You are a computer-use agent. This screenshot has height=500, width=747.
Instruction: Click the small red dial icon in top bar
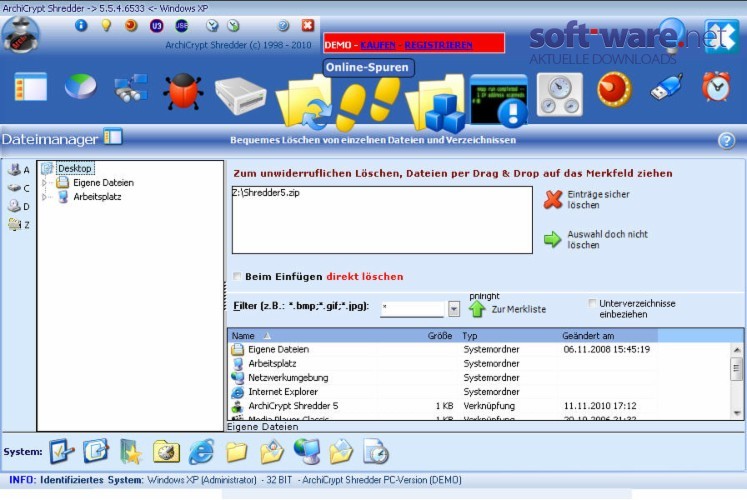131,25
